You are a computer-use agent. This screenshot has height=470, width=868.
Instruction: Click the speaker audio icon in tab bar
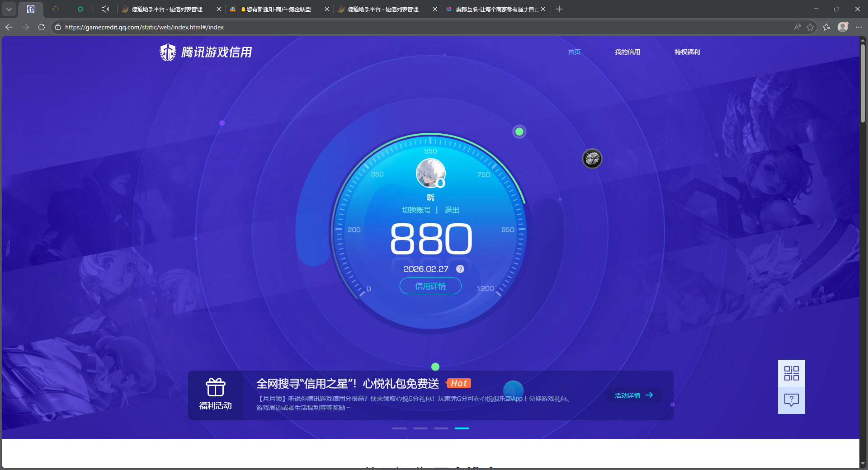click(105, 9)
